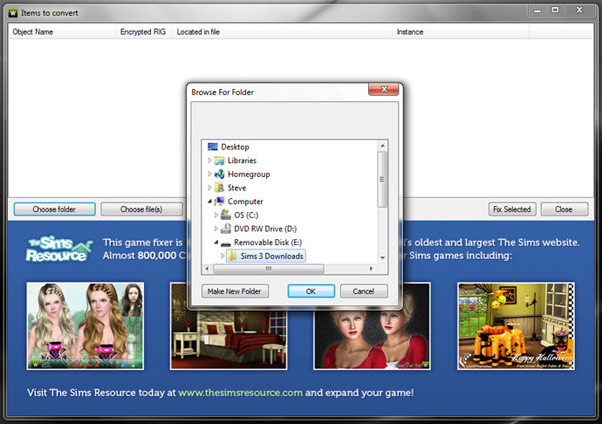The image size is (602, 424).
Task: Select the Homegroup network icon
Action: (x=219, y=174)
